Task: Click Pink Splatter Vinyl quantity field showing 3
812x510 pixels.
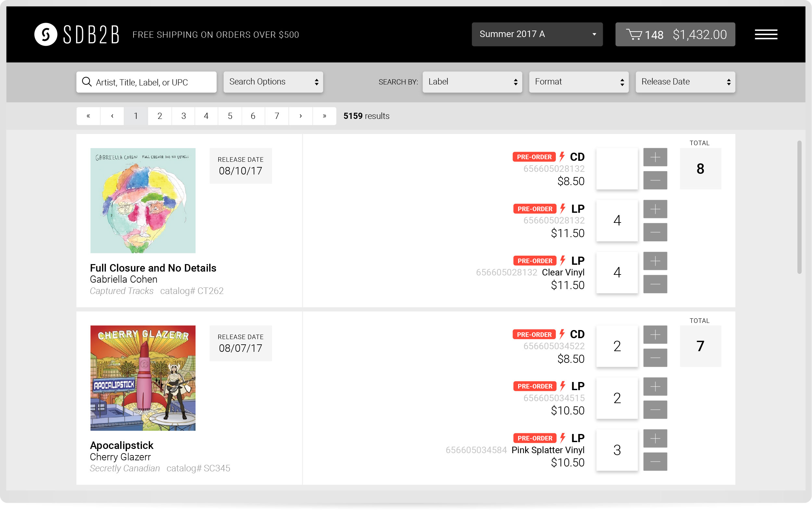Action: coord(617,450)
